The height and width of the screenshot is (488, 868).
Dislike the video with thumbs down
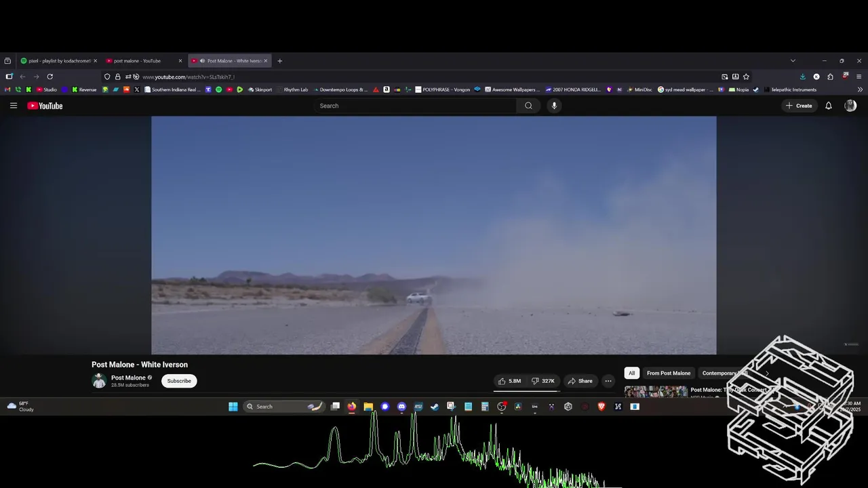click(542, 381)
